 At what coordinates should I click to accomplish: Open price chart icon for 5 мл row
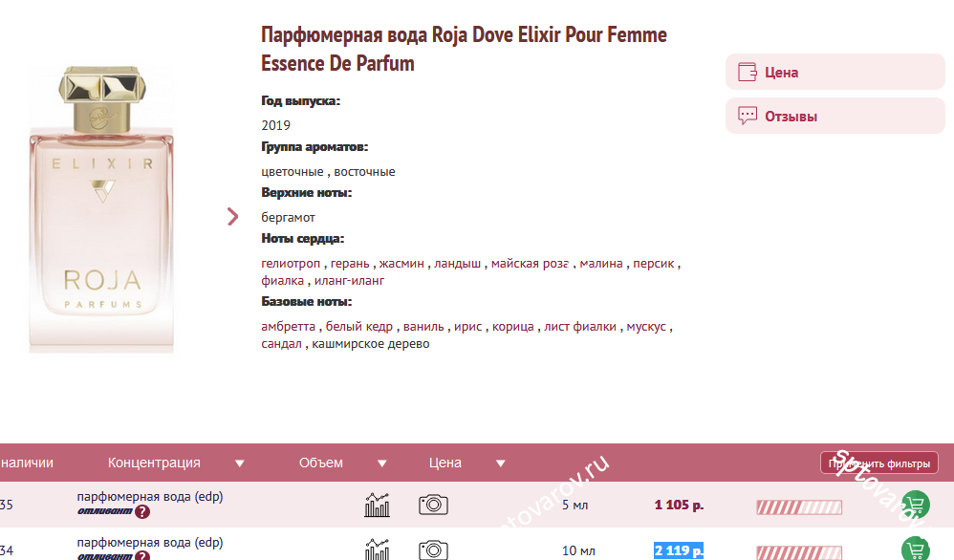point(377,505)
